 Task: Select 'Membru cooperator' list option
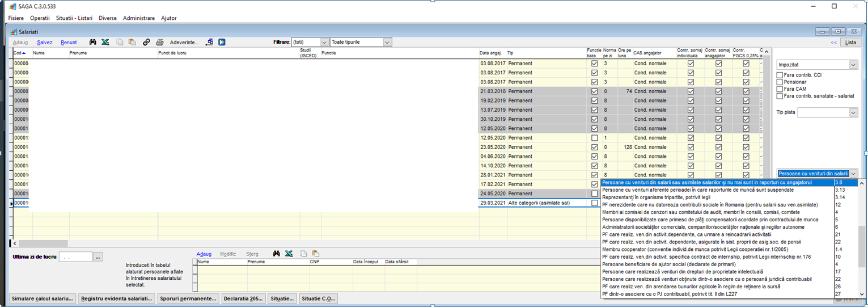click(717, 249)
